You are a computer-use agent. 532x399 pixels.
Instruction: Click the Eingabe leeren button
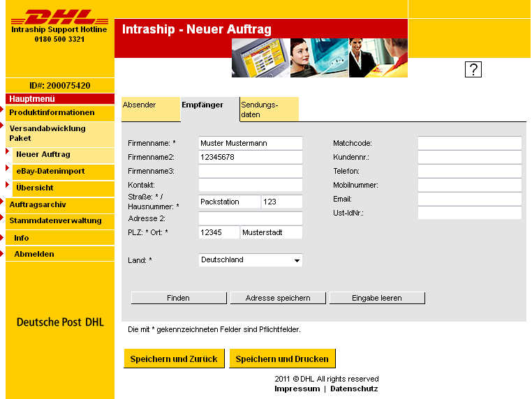click(x=377, y=298)
